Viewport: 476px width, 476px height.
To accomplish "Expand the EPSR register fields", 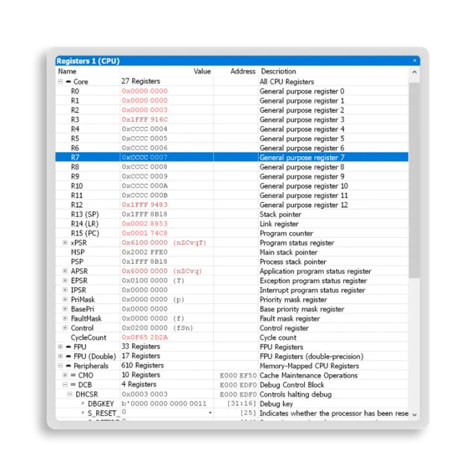I will pos(65,281).
